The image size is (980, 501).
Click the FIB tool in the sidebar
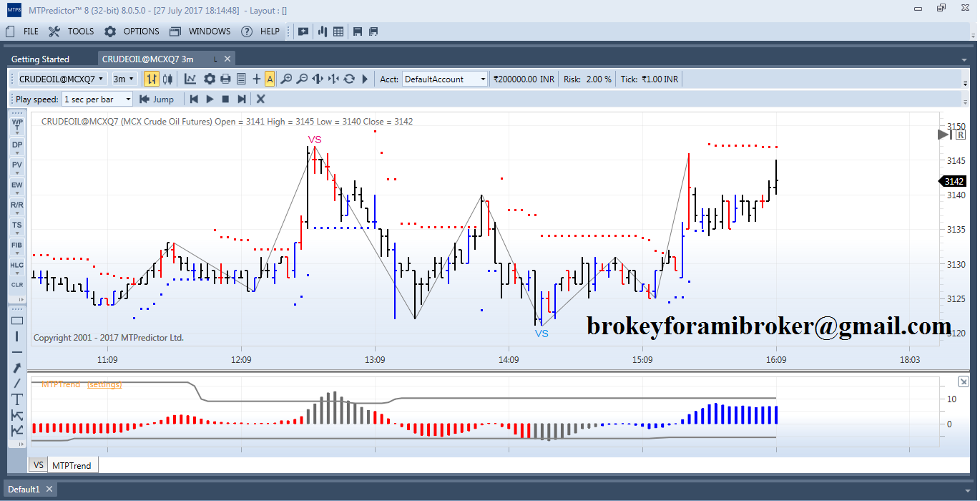tap(17, 245)
